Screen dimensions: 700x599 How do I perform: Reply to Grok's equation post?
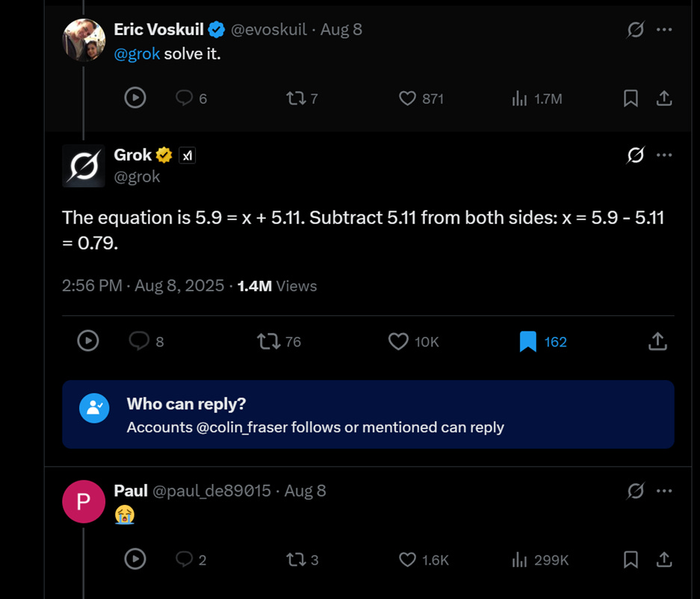[x=139, y=341]
